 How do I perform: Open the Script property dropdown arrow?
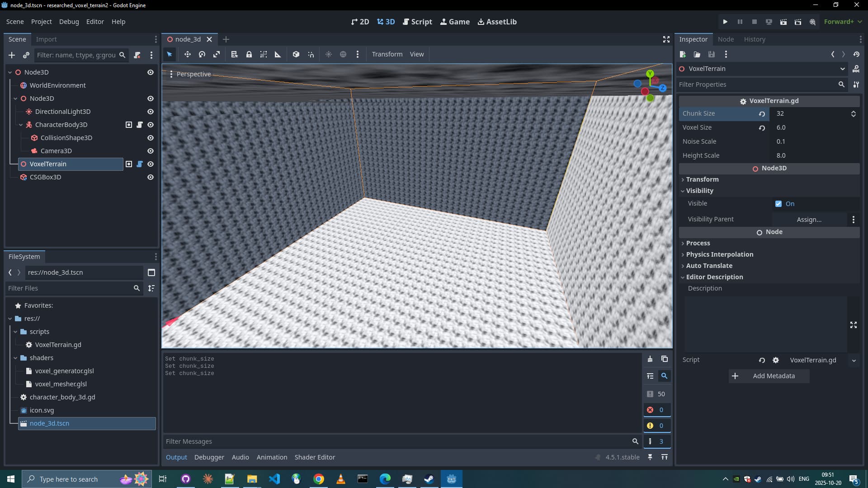pos(854,360)
